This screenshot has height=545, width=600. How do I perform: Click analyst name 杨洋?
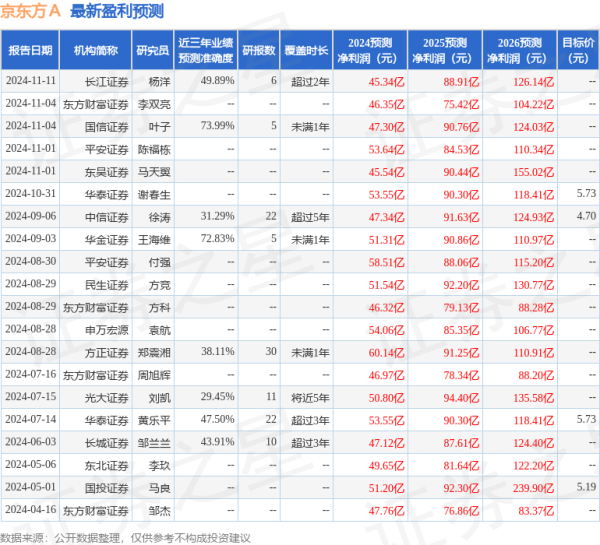pyautogui.click(x=159, y=80)
